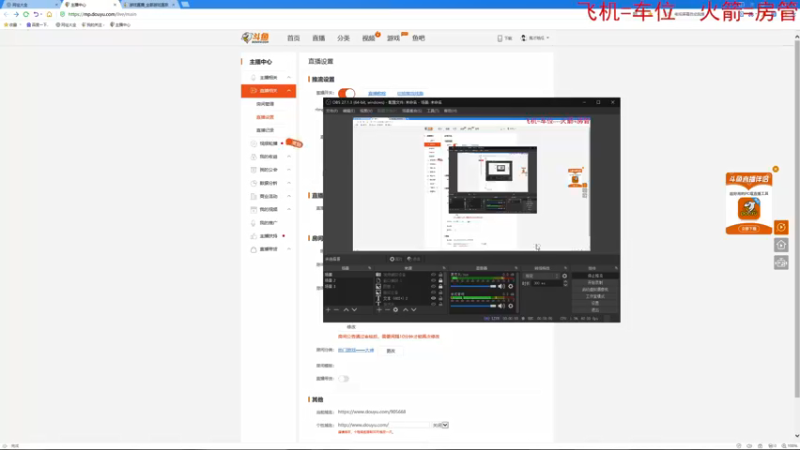Adjust the second OBS mixer volume slider

tap(473, 306)
